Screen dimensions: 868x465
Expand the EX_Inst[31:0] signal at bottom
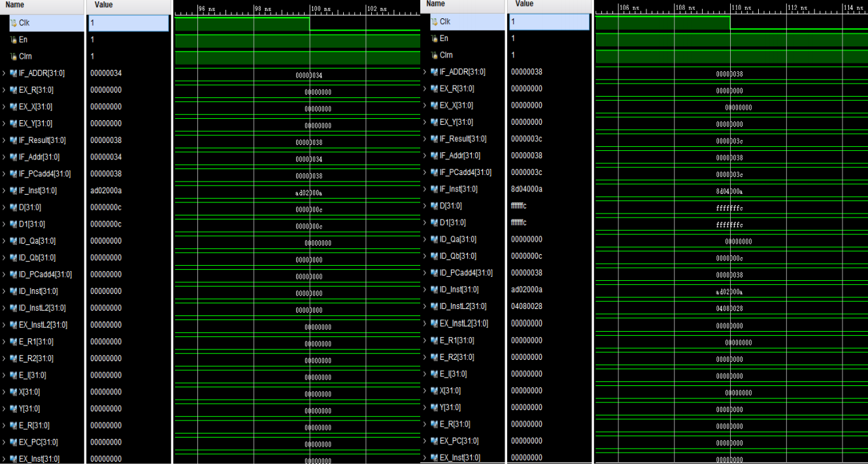tap(3, 458)
